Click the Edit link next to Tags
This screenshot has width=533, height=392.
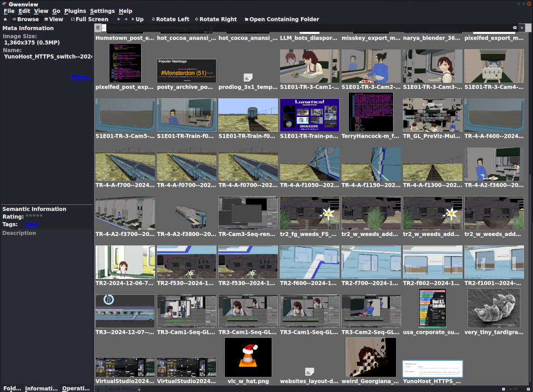click(31, 225)
